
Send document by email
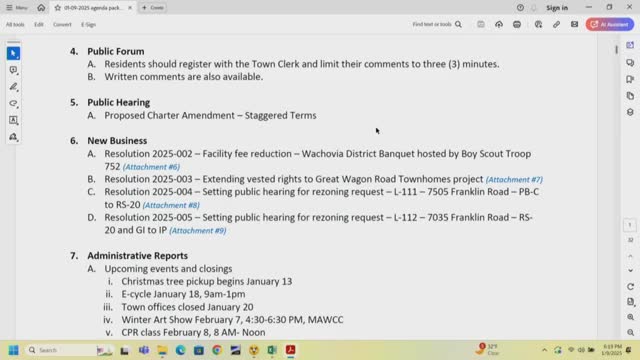click(574, 24)
